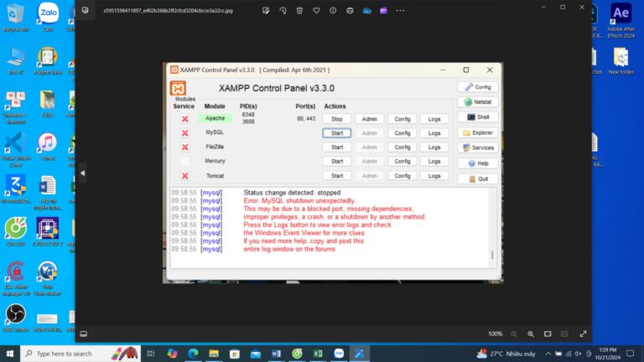
Task: Click the green Apache module label
Action: [x=215, y=118]
